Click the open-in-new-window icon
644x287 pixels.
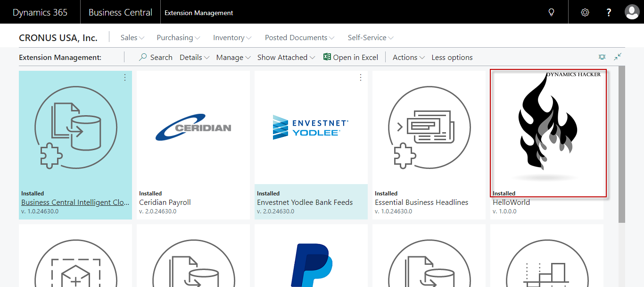tap(602, 57)
